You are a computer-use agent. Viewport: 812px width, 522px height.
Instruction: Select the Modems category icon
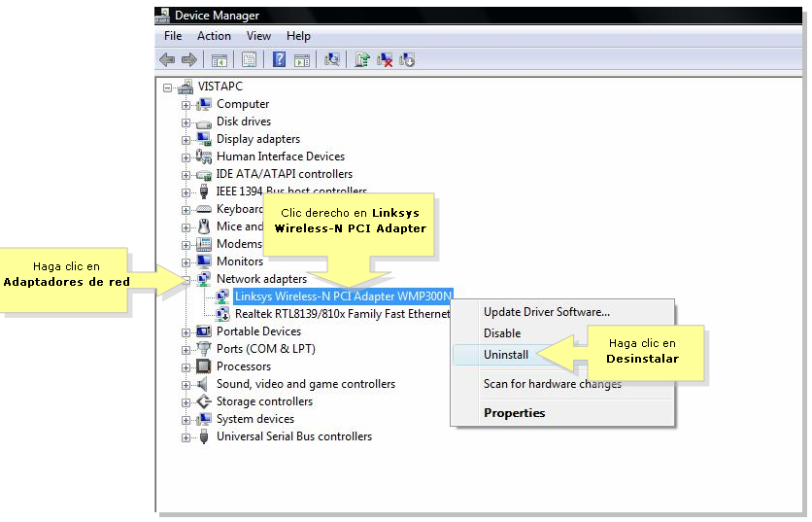coord(204,244)
